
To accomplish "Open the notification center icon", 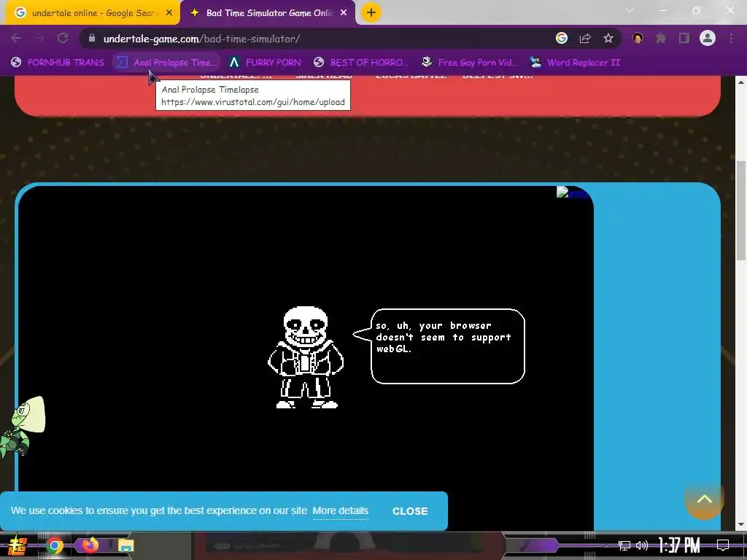I will pyautogui.click(x=723, y=545).
